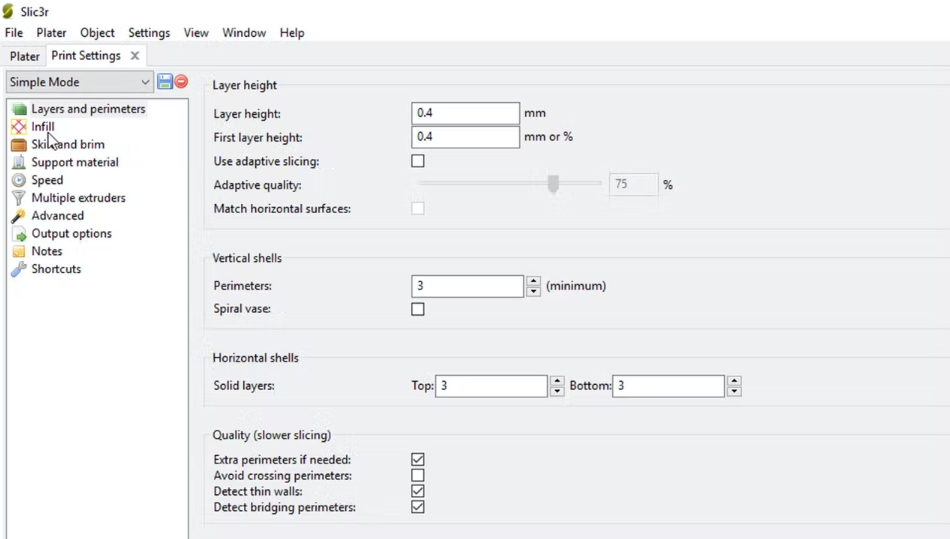This screenshot has height=539, width=950.
Task: Open Multiple extruders settings
Action: [79, 198]
